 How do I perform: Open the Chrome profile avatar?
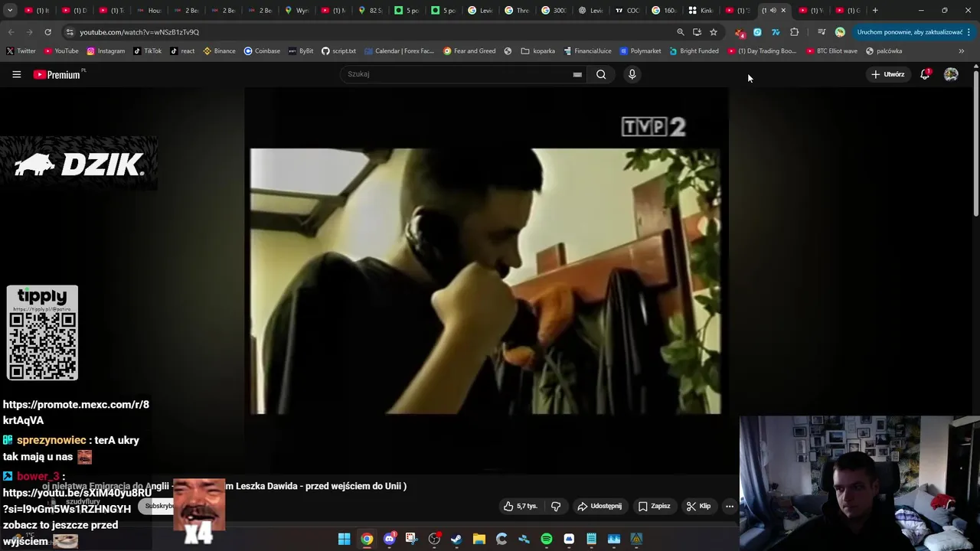pyautogui.click(x=840, y=32)
